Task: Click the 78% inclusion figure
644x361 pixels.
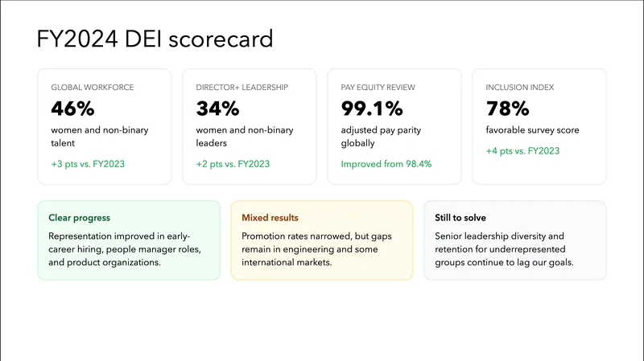Action: (507, 109)
